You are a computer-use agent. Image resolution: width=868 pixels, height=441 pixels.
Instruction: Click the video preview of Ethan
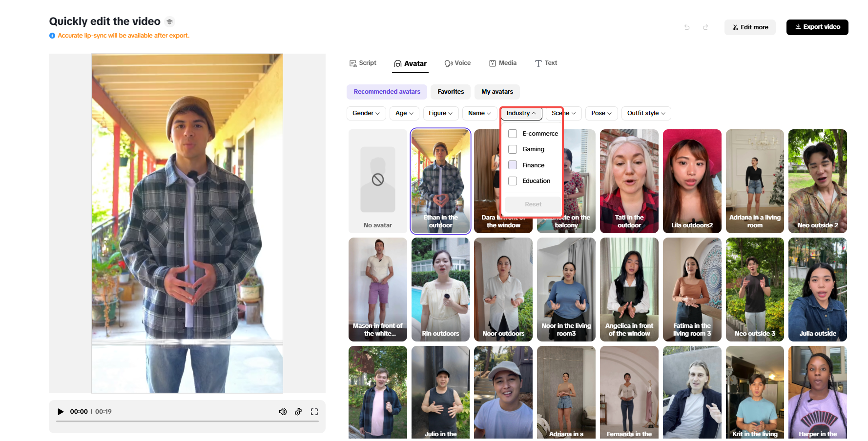[x=187, y=223]
